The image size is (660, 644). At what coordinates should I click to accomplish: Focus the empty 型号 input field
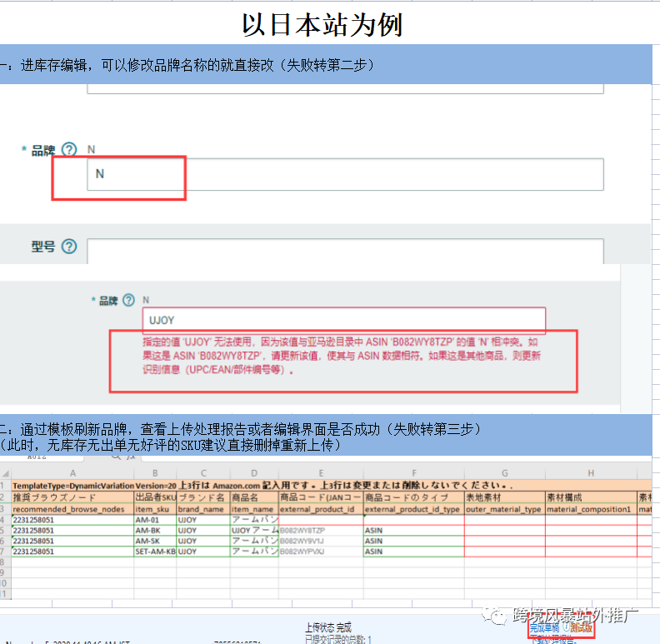coord(345,252)
